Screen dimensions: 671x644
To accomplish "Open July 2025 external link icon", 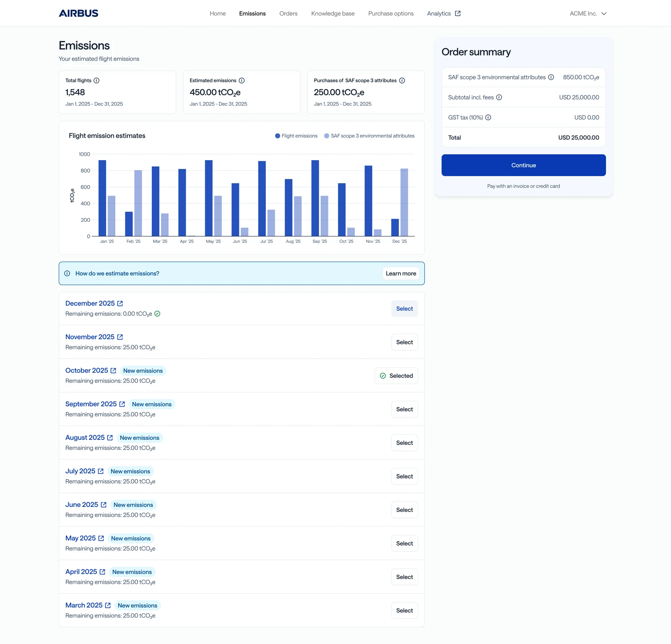I will [101, 471].
